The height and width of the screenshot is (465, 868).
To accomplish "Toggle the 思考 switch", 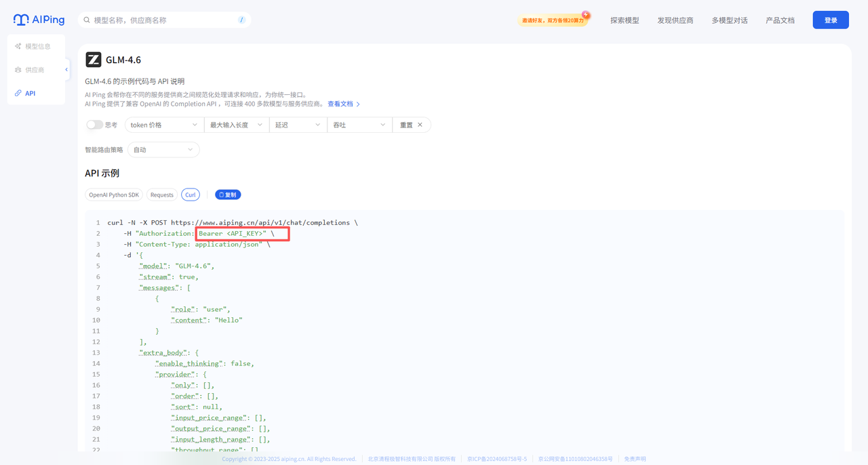I will (x=94, y=125).
